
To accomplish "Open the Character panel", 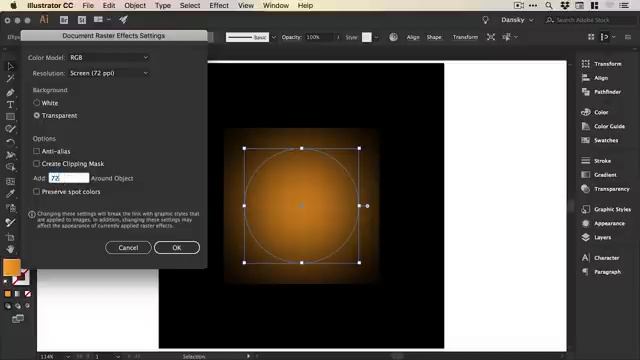I will (x=600, y=258).
